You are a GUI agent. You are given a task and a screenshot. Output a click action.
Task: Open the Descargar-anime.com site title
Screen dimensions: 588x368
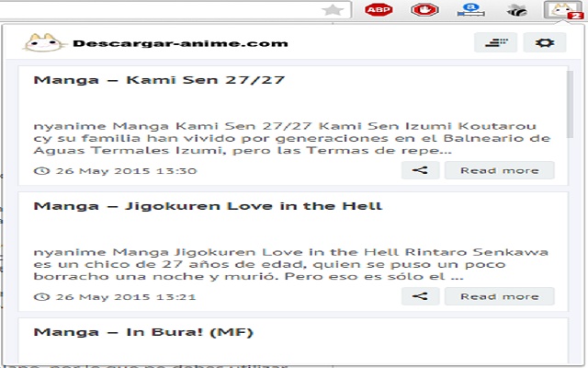click(x=180, y=43)
